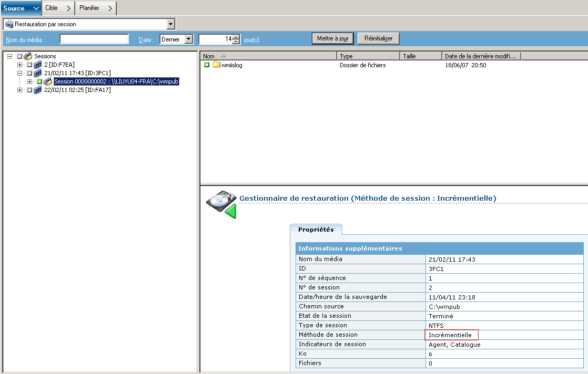Click the Sessions root folder icon
This screenshot has height=374, width=588.
click(28, 56)
